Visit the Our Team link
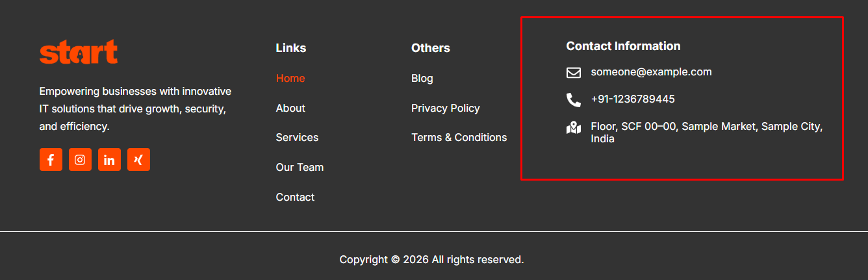The height and width of the screenshot is (280, 868). coord(300,168)
